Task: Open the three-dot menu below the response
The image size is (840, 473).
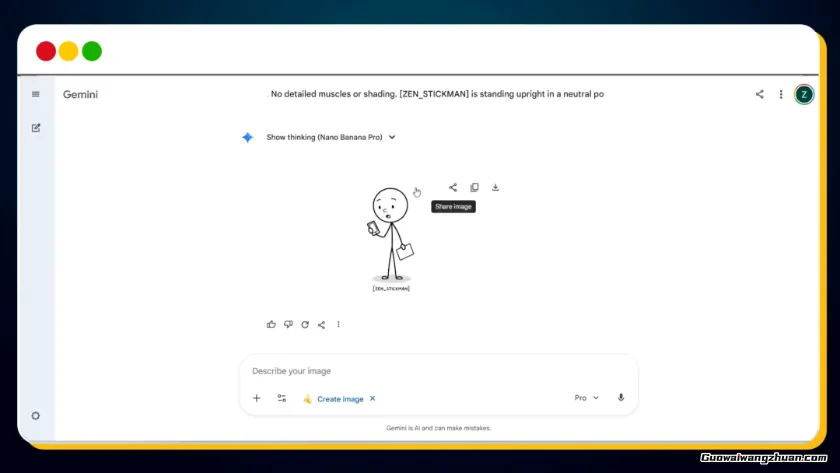Action: [338, 324]
